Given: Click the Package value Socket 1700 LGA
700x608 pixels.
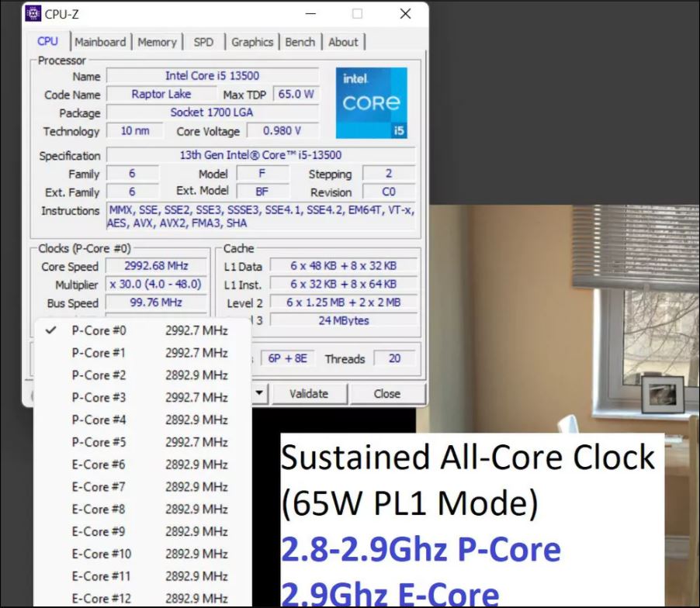Looking at the screenshot, I should [213, 112].
